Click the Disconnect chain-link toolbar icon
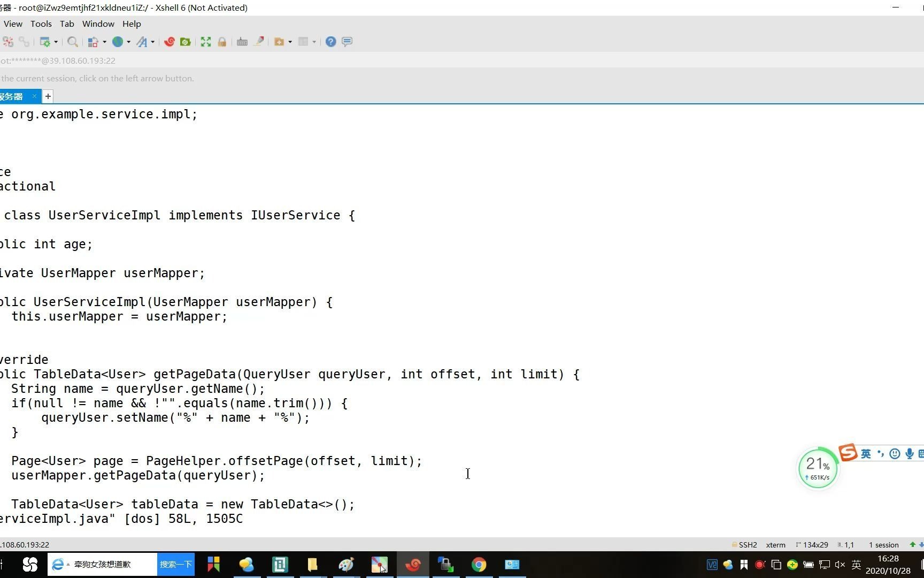The height and width of the screenshot is (578, 924). point(24,42)
